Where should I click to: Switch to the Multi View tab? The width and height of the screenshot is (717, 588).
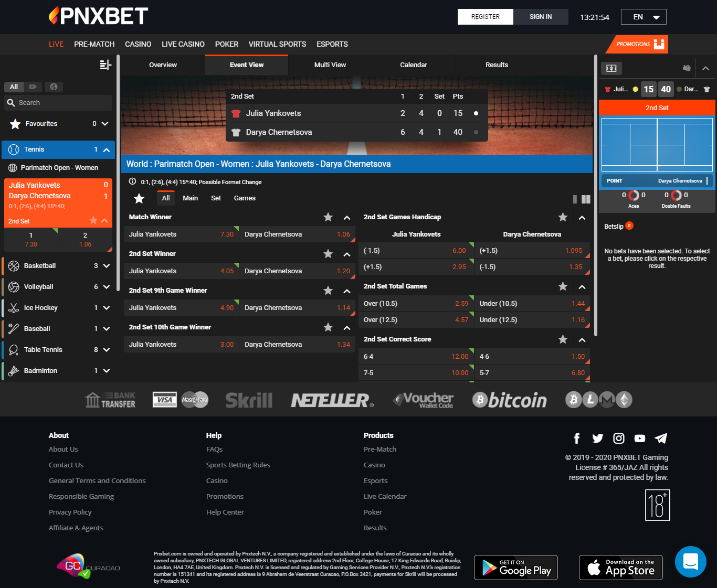[330, 65]
